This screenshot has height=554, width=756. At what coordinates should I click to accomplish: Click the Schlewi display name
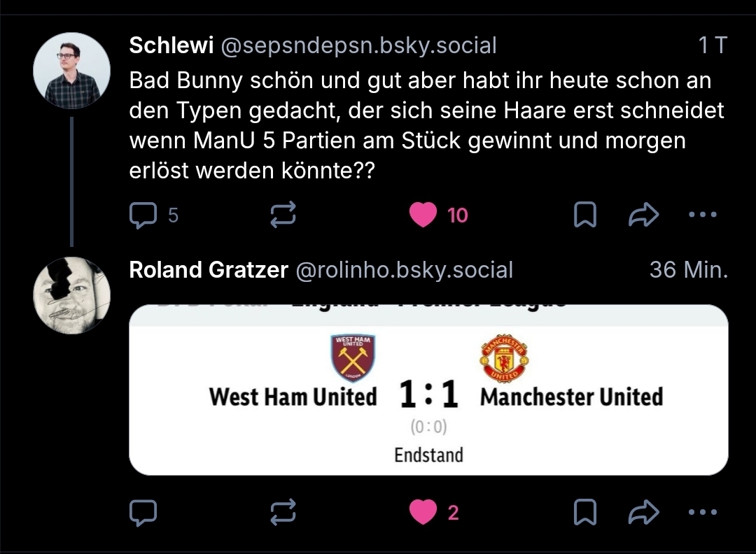pyautogui.click(x=171, y=46)
